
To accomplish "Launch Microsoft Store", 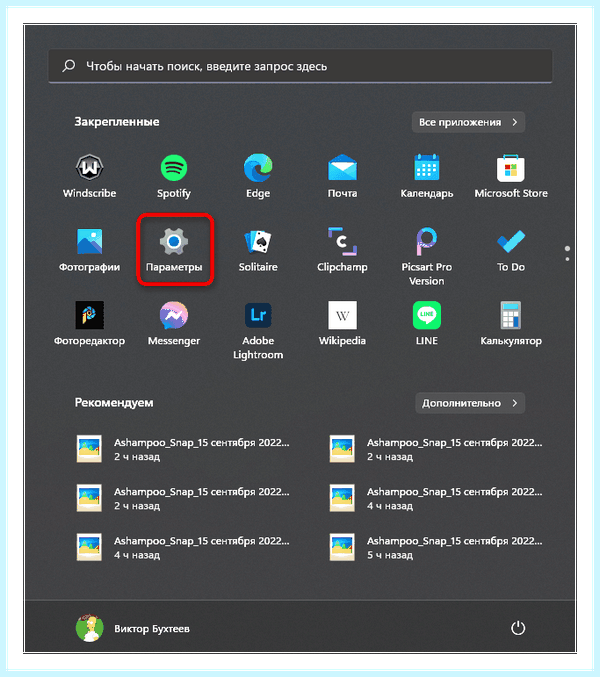I will point(511,176).
